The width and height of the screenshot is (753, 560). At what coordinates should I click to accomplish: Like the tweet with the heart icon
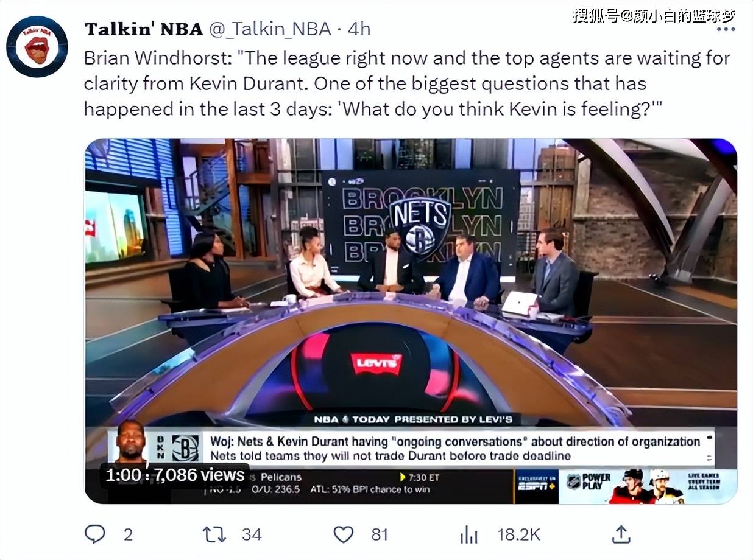click(x=344, y=534)
